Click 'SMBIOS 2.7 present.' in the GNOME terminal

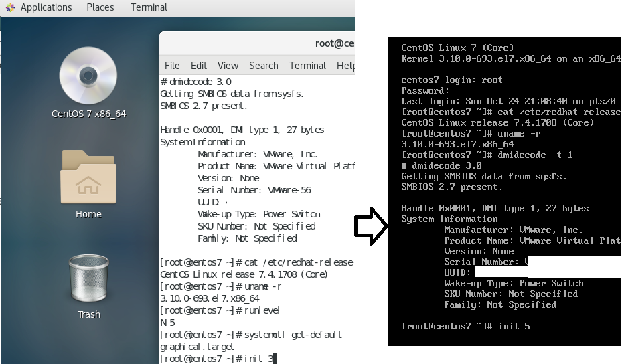click(x=204, y=106)
